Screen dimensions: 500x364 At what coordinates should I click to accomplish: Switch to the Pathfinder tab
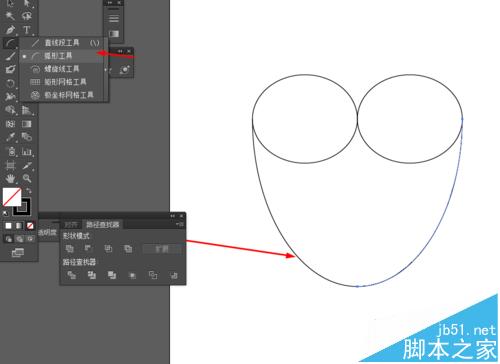(102, 225)
